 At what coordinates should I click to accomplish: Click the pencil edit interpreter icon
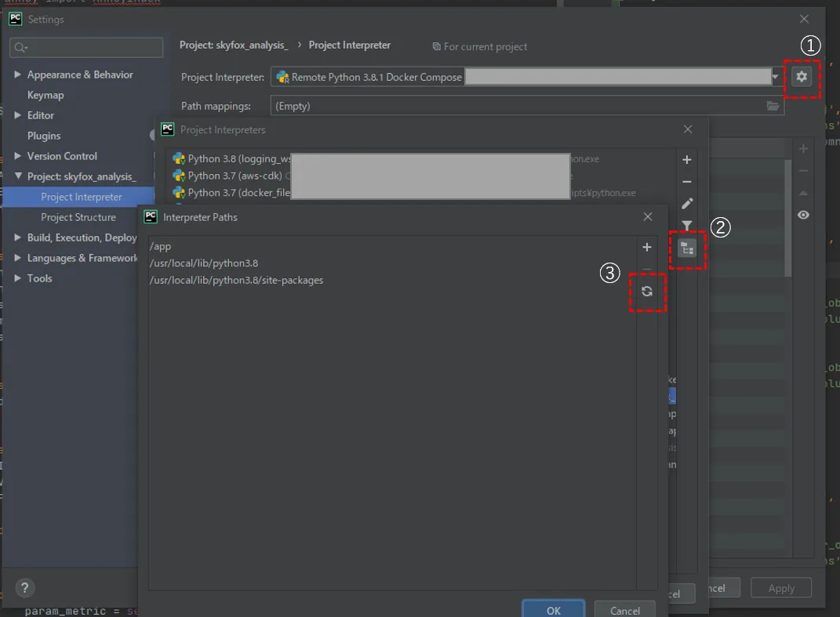(687, 204)
